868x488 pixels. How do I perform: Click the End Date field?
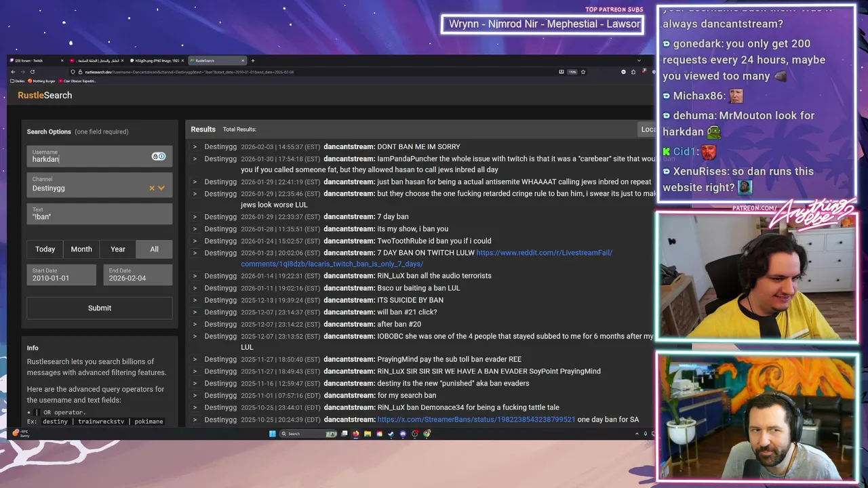point(138,274)
